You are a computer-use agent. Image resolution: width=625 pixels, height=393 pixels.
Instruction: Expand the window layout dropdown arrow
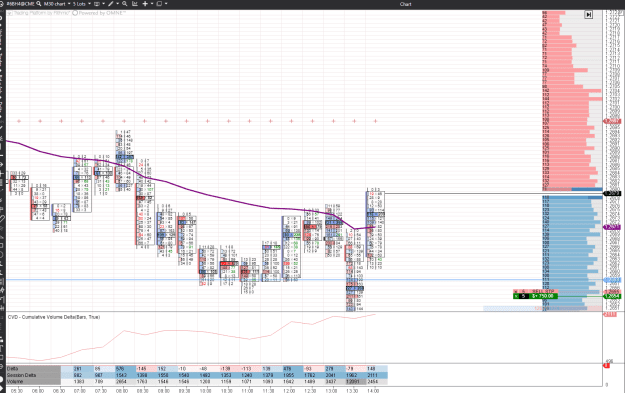tap(166, 4)
